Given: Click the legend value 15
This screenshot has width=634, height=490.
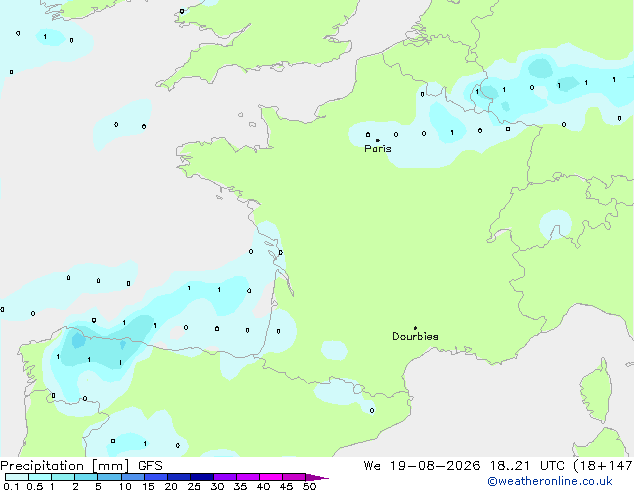Looking at the screenshot, I should pyautogui.click(x=148, y=486).
